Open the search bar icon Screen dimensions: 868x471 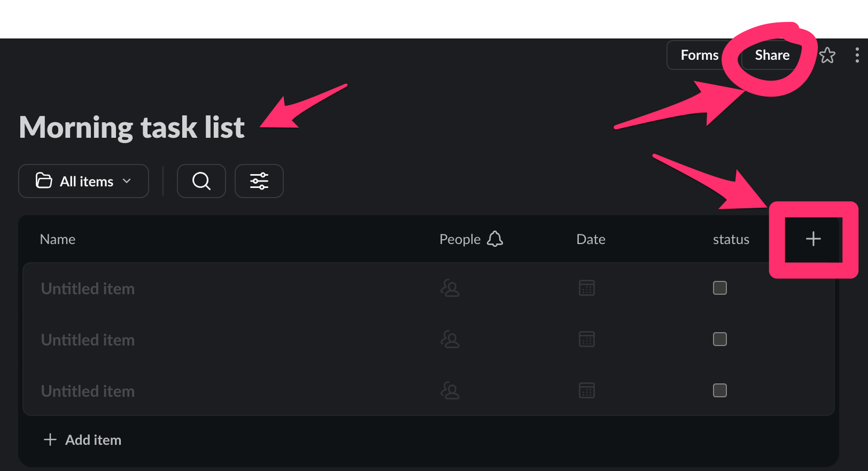(x=201, y=180)
